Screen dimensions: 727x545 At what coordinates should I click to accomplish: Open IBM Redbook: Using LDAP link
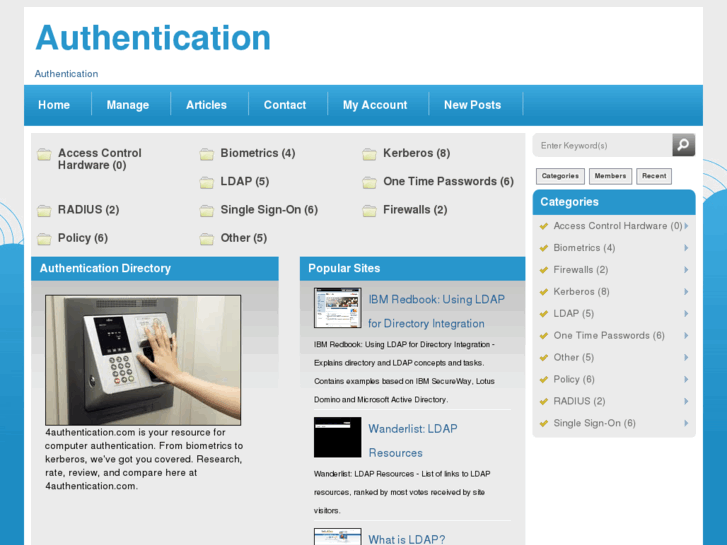tap(436, 311)
